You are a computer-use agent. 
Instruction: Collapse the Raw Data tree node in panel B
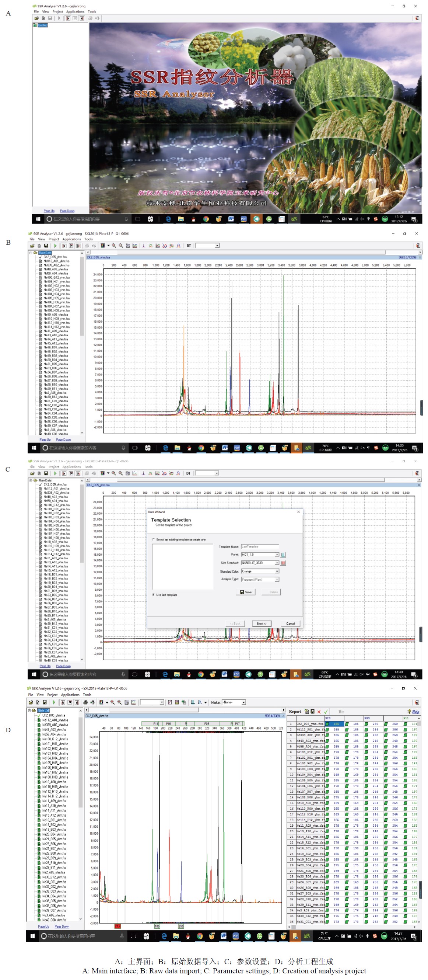point(31,253)
